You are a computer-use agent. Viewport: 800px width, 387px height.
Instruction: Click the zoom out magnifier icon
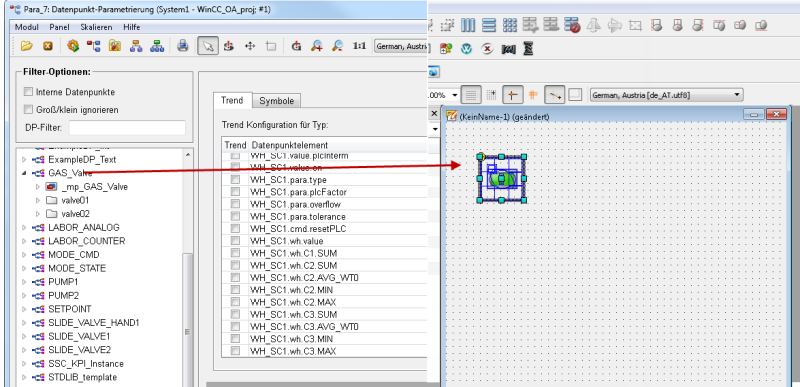(x=337, y=46)
